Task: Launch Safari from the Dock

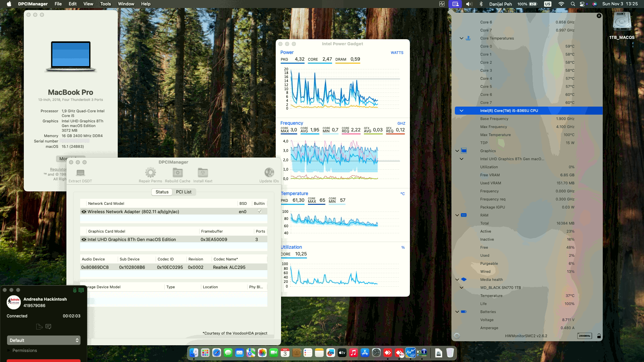Action: click(217, 353)
